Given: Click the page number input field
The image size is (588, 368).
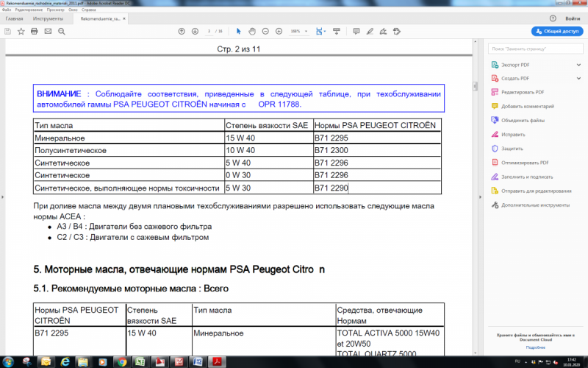Looking at the screenshot, I should (x=210, y=32).
